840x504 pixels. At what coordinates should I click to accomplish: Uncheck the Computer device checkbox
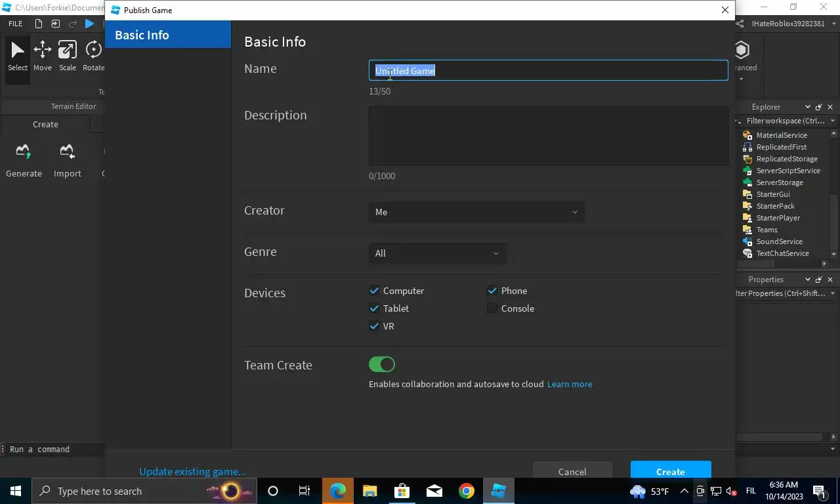(374, 291)
